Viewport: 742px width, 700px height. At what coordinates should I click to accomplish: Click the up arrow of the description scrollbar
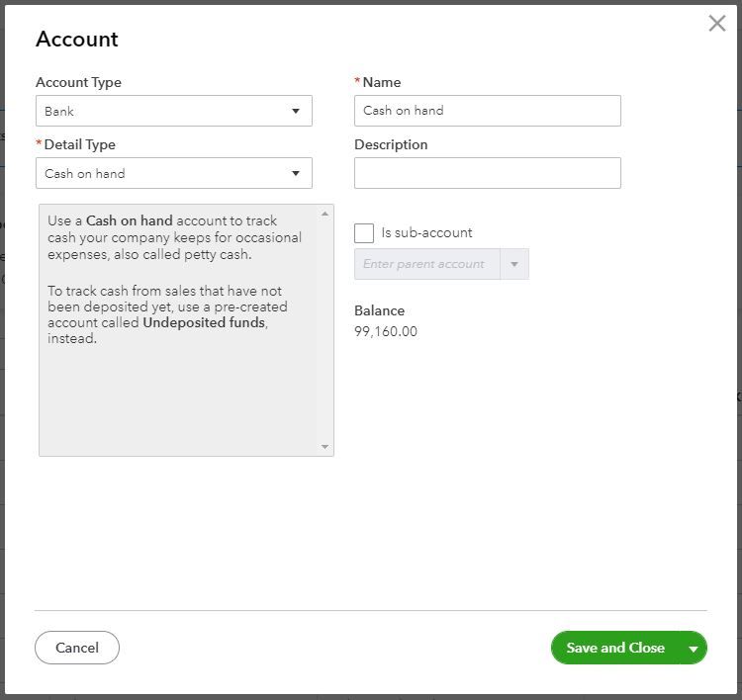point(325,214)
